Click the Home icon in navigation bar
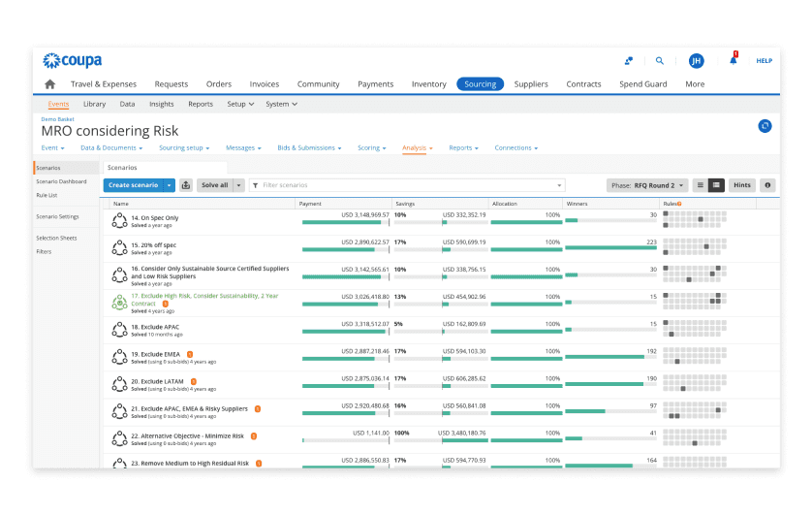 [50, 84]
